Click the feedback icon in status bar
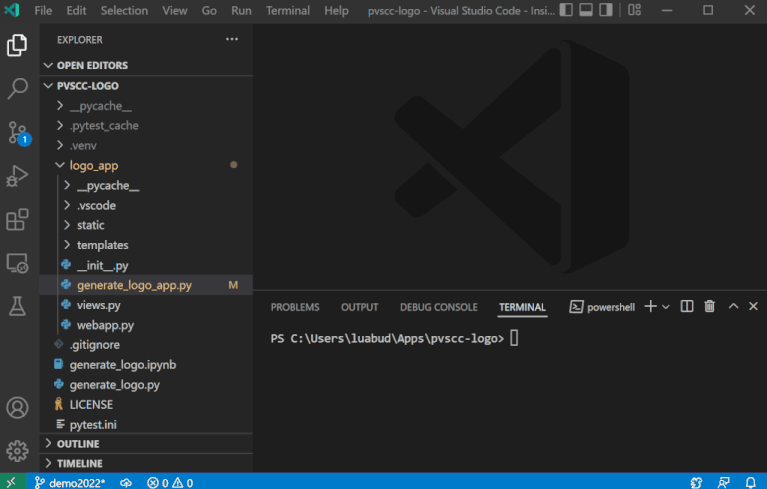 723,483
